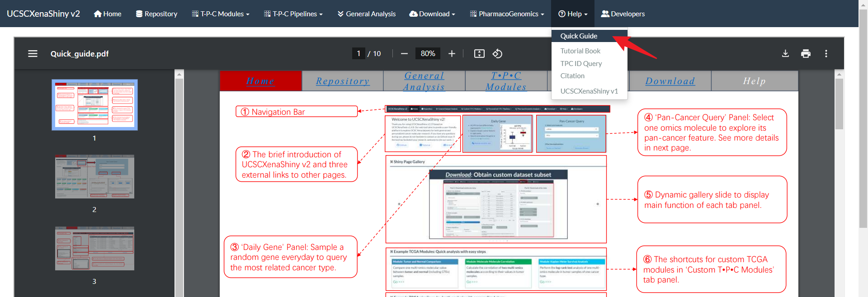Expand the T·P·C Pipelines dropdown

293,14
